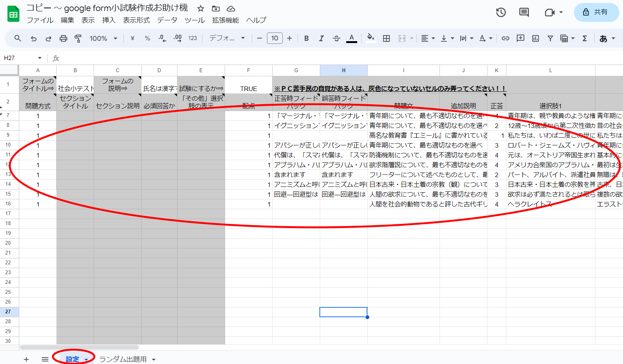Screen dimensions: 623x364
Task: Click the Sheets home logo
Action: (x=14, y=14)
